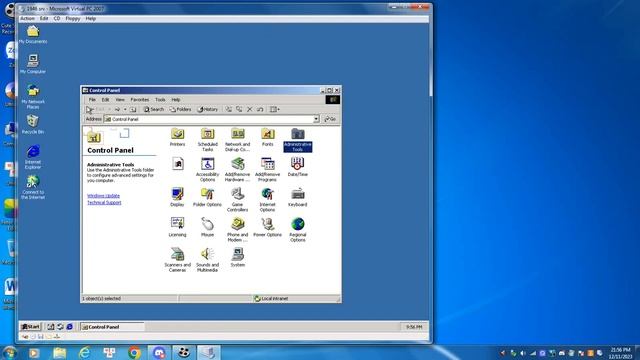The image size is (640, 360).
Task: Click Control Panel taskbar button in VM
Action: coord(112,327)
